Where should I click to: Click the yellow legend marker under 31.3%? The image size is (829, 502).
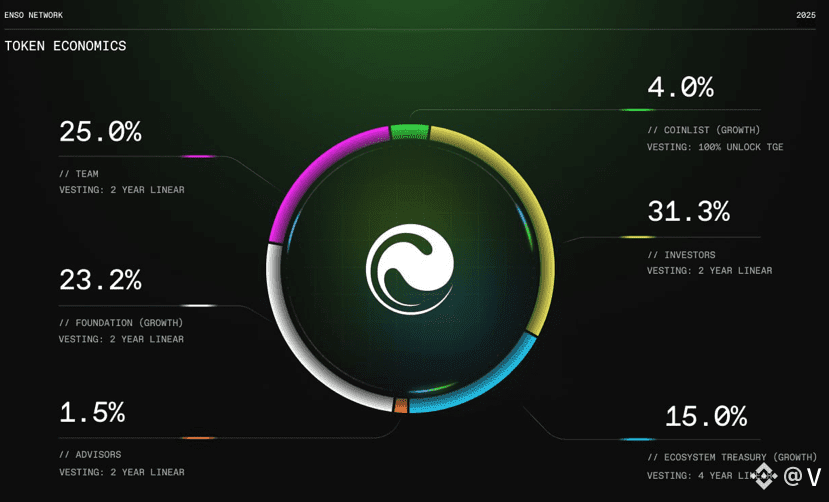tap(637, 237)
